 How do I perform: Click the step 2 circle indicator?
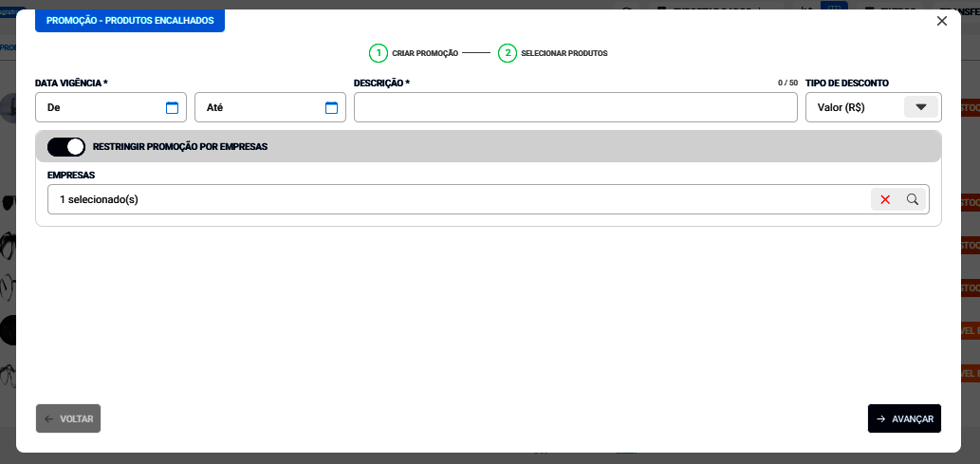(508, 53)
